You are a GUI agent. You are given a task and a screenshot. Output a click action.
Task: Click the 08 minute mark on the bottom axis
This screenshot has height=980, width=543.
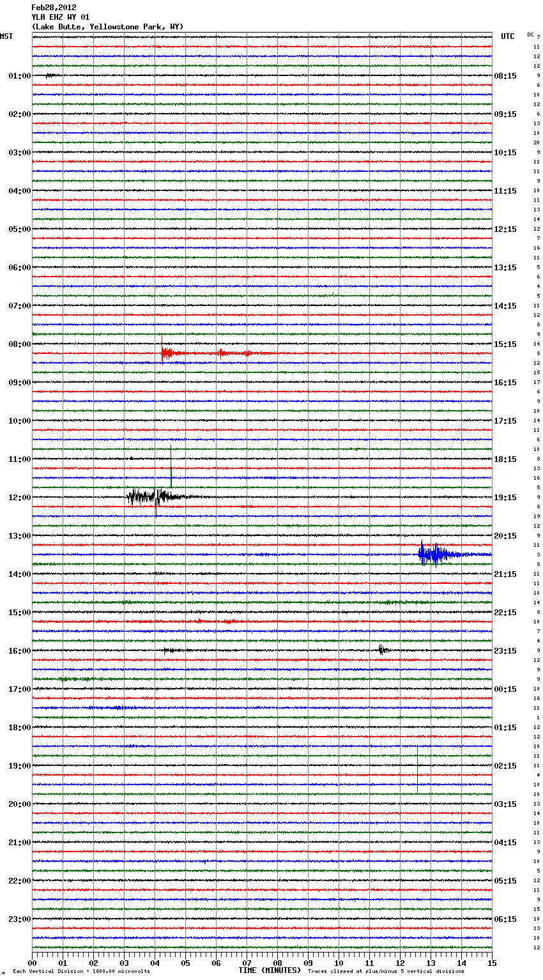coord(277,963)
